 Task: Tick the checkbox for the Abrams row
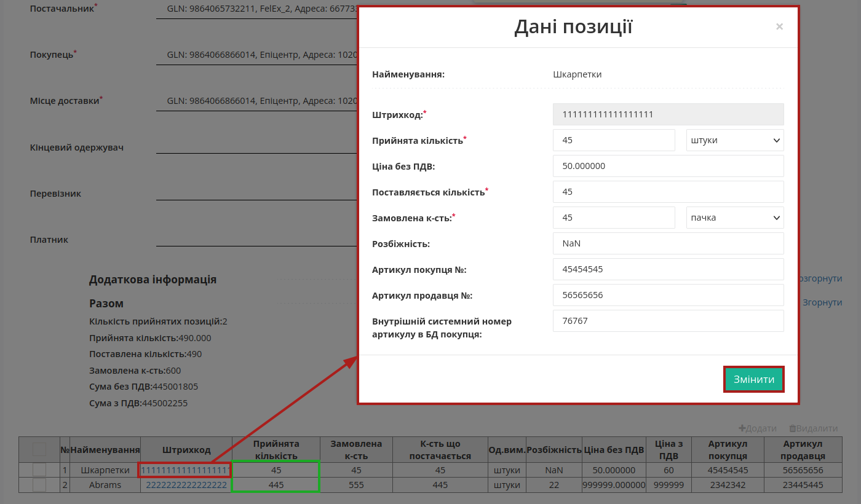(x=39, y=485)
